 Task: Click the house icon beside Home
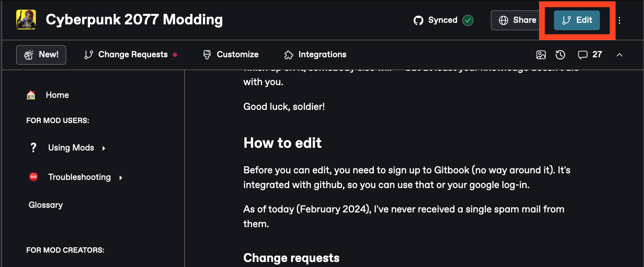point(31,95)
